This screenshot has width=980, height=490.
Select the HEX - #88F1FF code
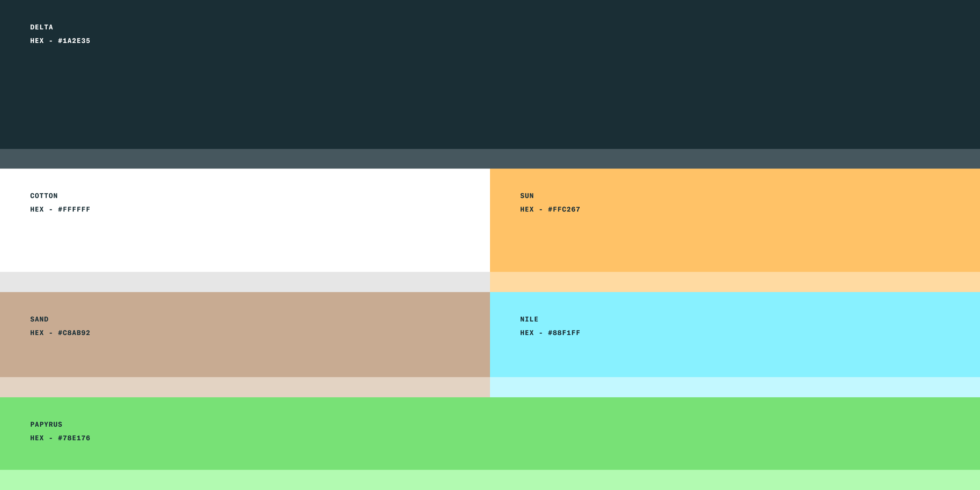click(550, 333)
